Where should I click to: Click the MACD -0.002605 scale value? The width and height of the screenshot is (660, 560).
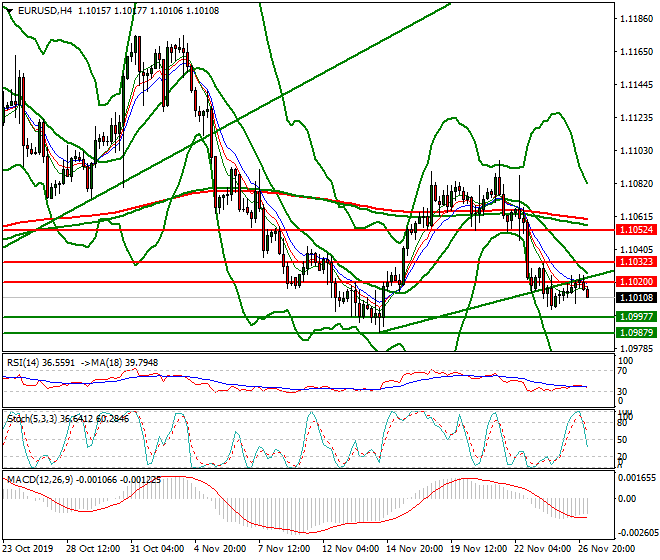click(637, 533)
